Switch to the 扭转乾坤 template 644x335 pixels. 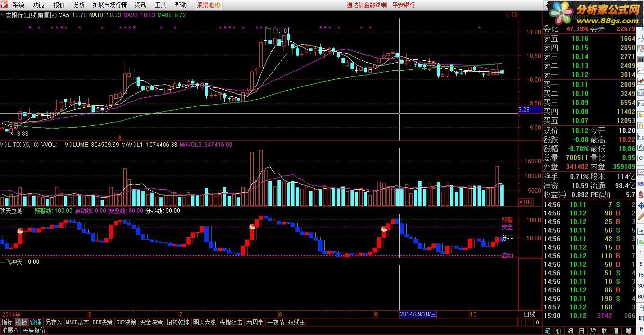point(178,322)
